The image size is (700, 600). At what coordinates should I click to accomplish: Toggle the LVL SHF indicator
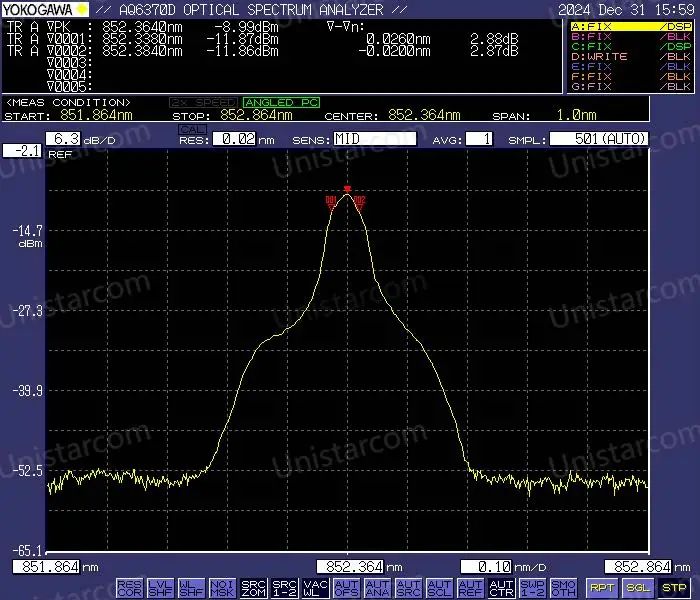click(161, 588)
